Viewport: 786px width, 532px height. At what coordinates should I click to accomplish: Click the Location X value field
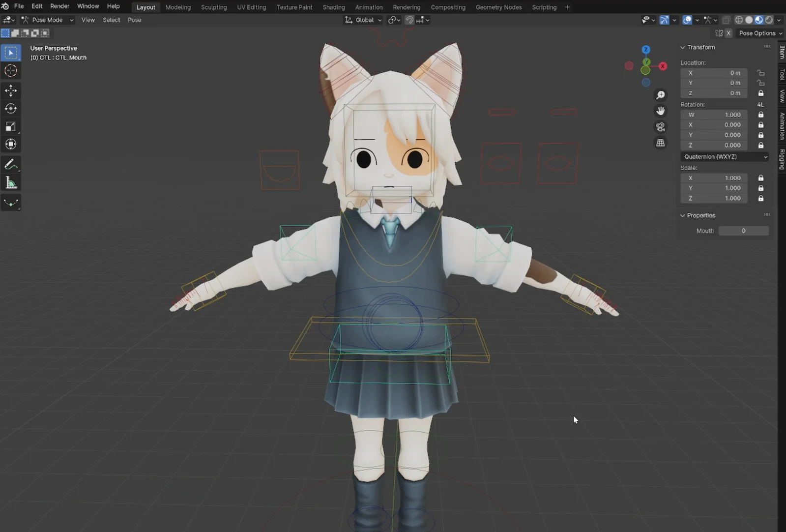(x=714, y=73)
